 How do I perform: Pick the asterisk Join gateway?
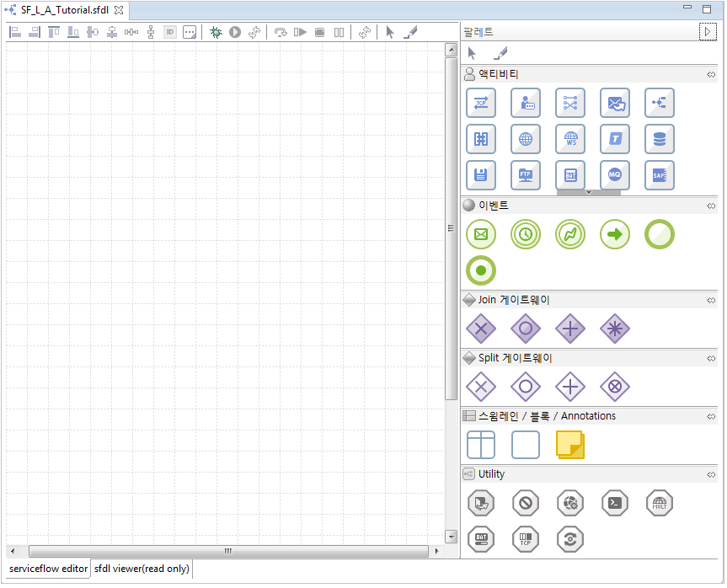pyautogui.click(x=615, y=329)
